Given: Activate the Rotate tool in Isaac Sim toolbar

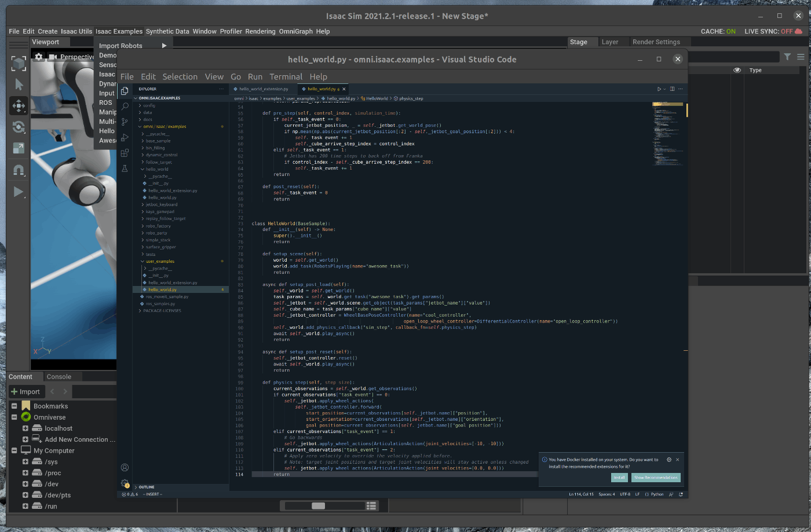Looking at the screenshot, I should pos(19,127).
